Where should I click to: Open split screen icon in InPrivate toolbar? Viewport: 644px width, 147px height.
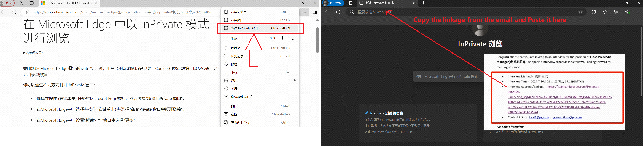(x=594, y=12)
